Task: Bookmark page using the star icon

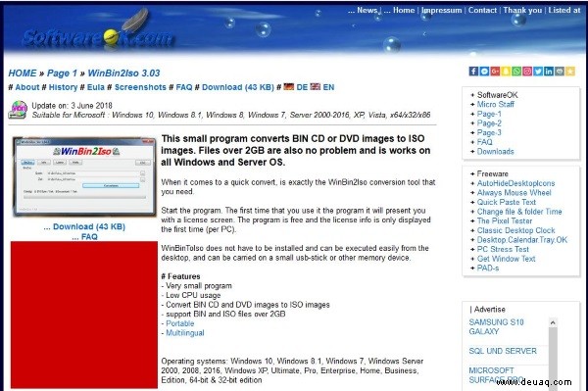Action: point(570,72)
